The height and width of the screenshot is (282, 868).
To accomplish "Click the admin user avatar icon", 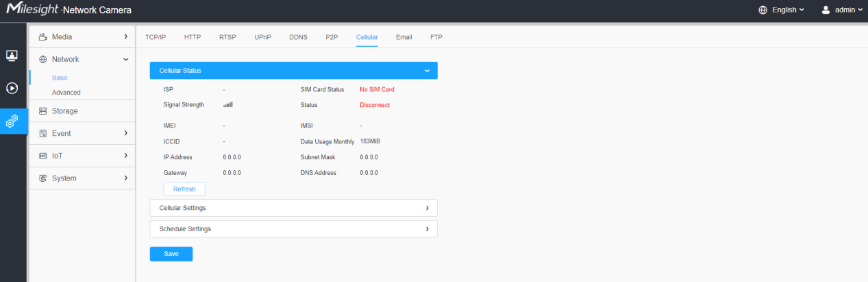I will [826, 10].
